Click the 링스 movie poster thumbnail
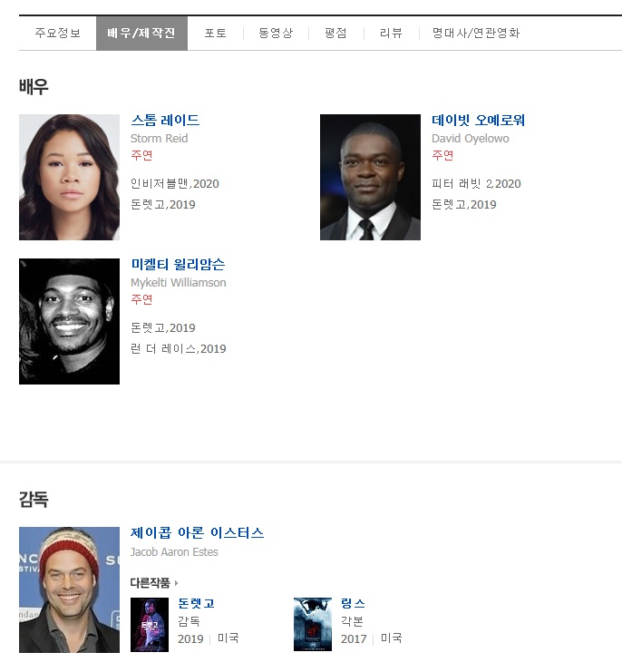This screenshot has width=622, height=672. pos(313,625)
